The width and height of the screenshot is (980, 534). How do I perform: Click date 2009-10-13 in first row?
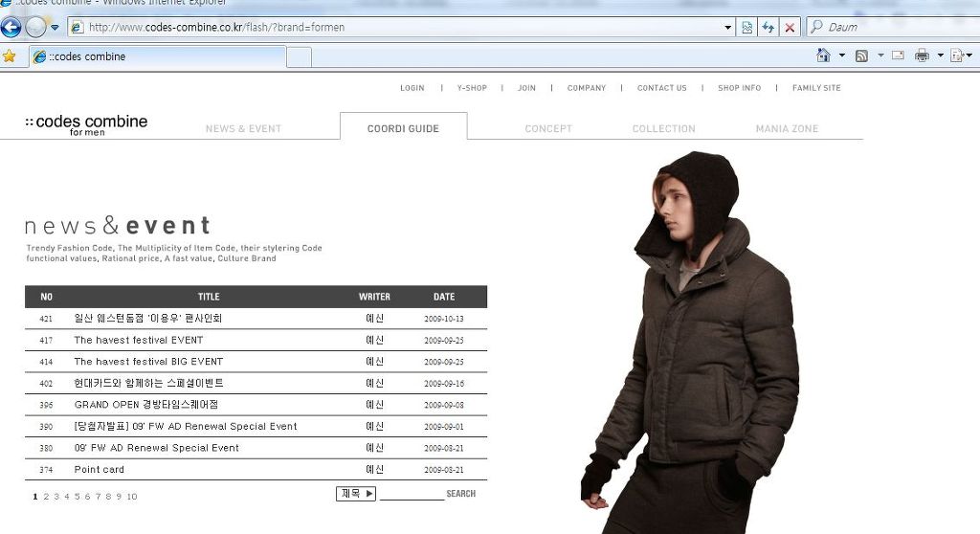pos(444,319)
